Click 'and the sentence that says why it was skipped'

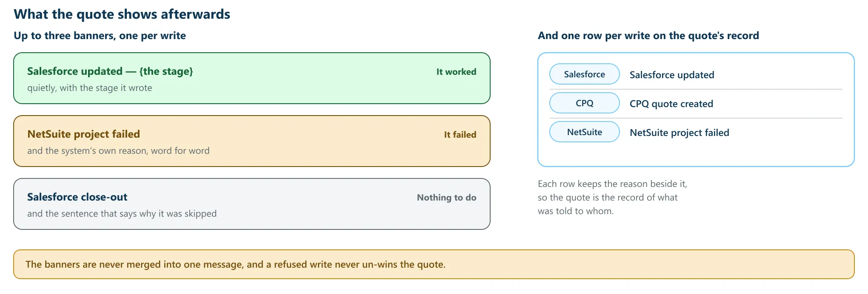(122, 214)
